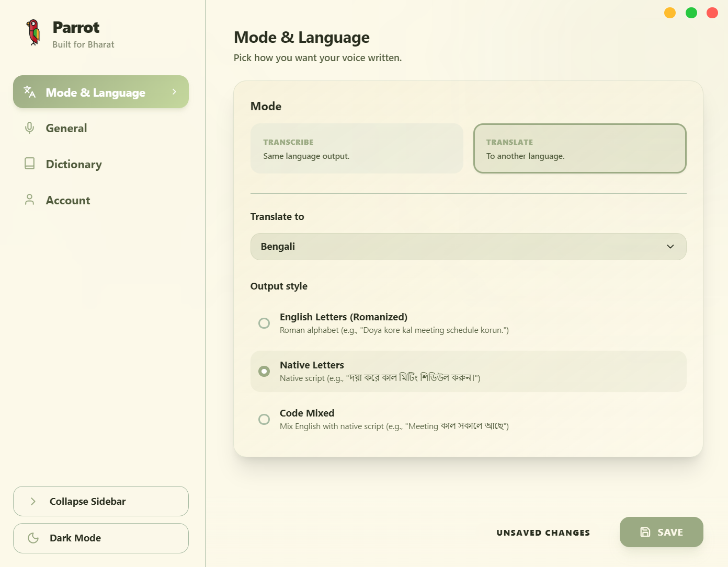
Task: Click the person icon next to Account
Action: click(x=29, y=199)
